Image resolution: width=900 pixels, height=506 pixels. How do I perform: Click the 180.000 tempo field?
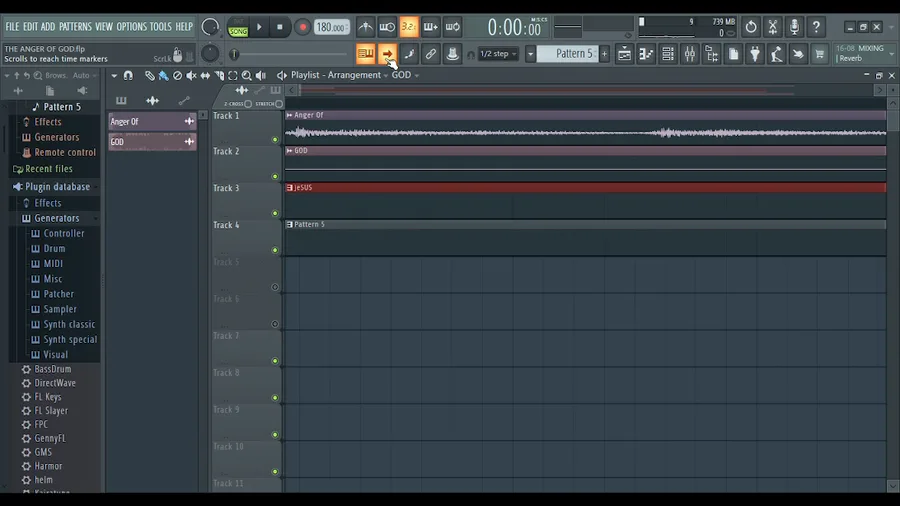pos(331,27)
